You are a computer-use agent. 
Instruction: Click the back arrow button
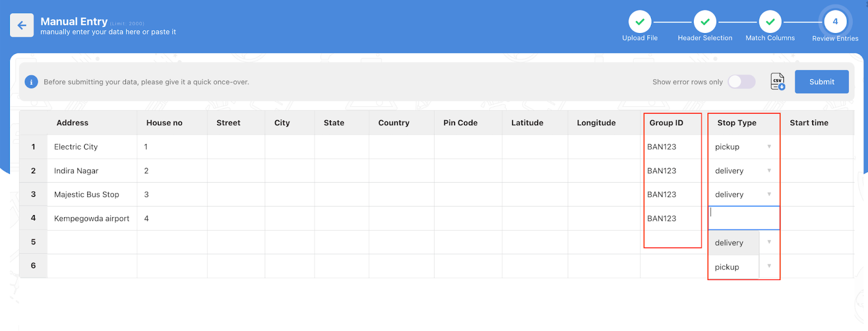click(x=22, y=25)
